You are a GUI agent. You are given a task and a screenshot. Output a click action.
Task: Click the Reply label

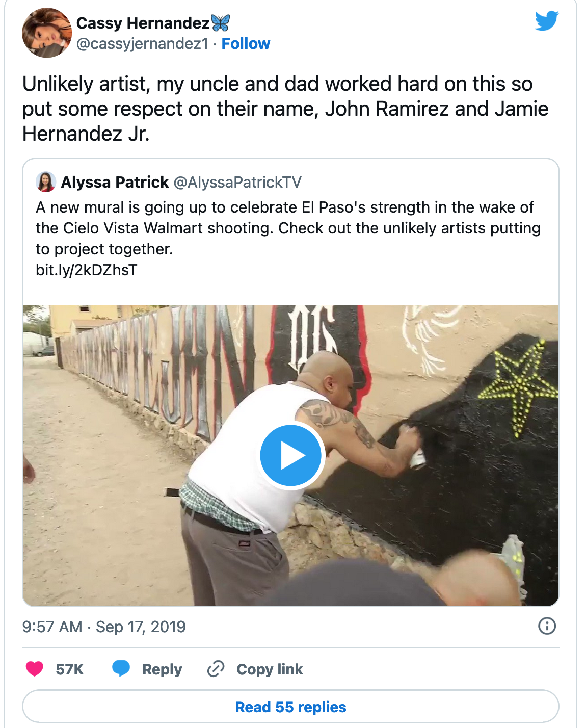(162, 669)
